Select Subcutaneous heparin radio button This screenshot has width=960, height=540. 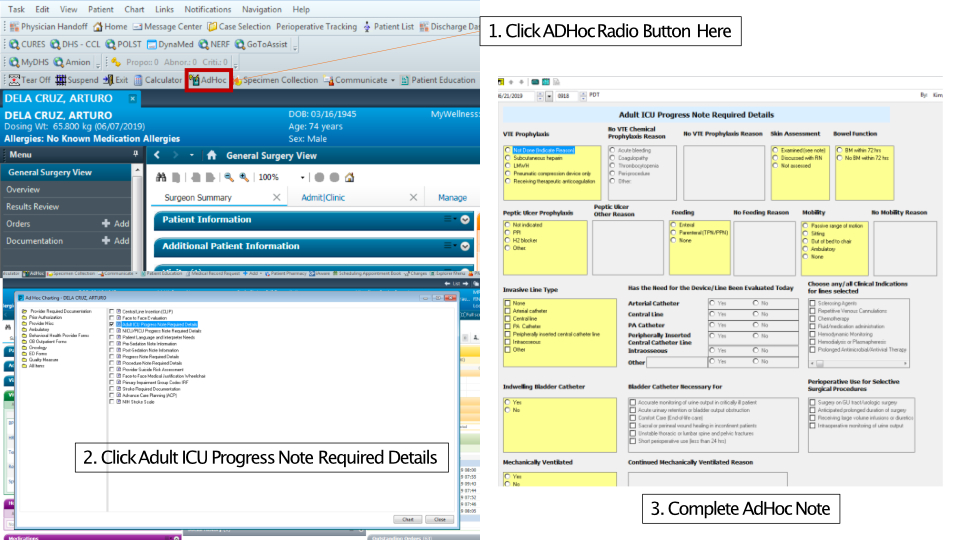508,157
